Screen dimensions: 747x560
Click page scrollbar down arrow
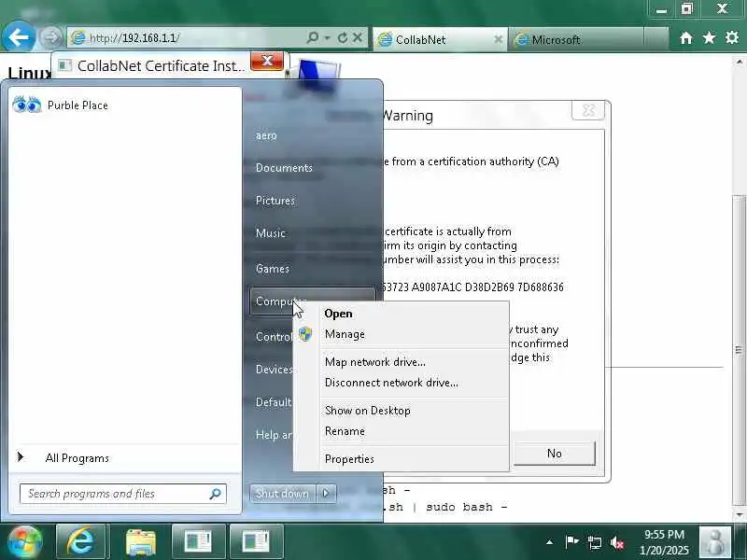pyautogui.click(x=739, y=515)
